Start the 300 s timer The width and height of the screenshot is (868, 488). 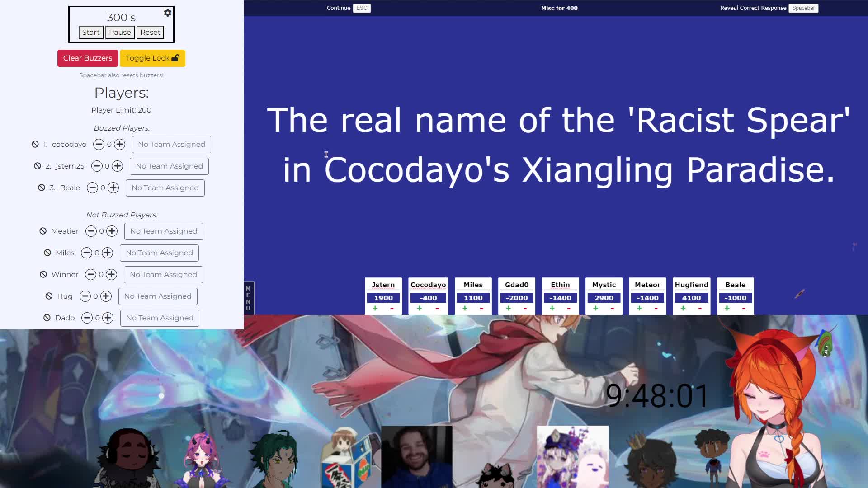[x=91, y=32]
